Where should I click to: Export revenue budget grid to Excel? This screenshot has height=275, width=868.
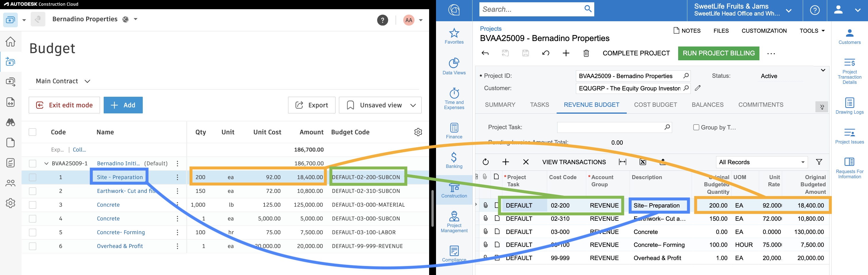tap(643, 162)
